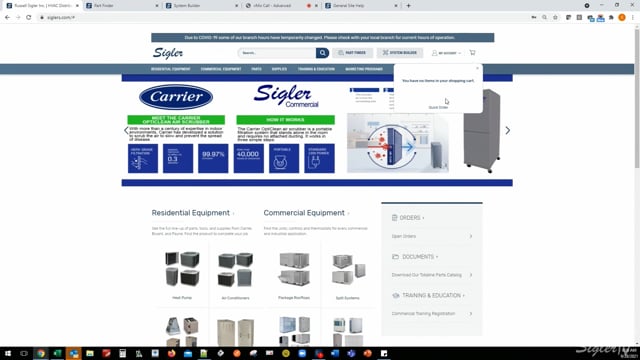Open Outlook from the taskbar
640x360 pixels.
tap(73, 353)
